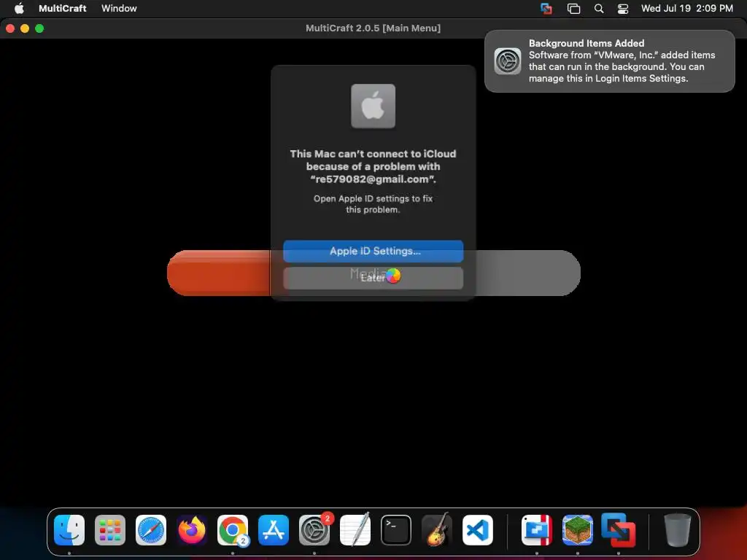Click the Background Items Added notification icon
The height and width of the screenshot is (560, 747).
[508, 61]
